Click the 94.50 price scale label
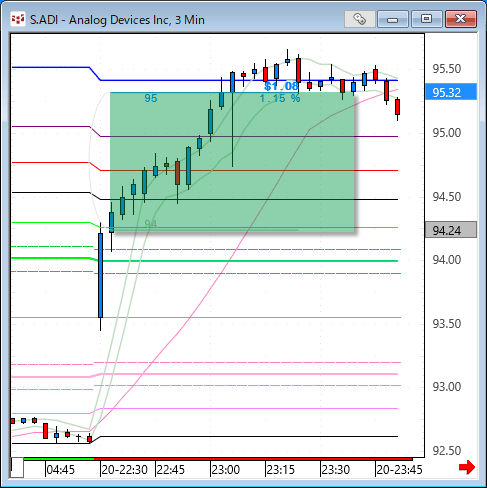The image size is (487, 488). pyautogui.click(x=447, y=197)
